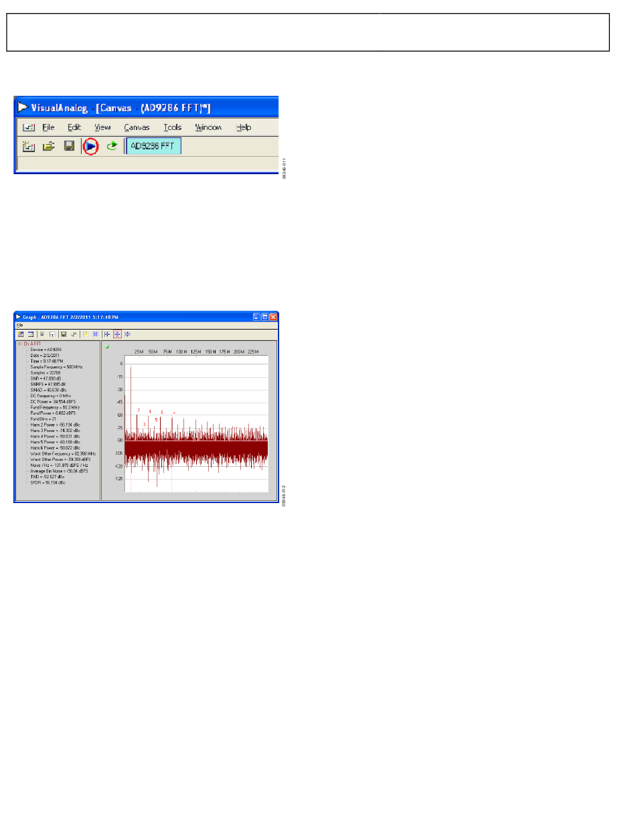636x840 pixels.
Task: Click the Open folder icon in VisualAnalog toolbar
Action: click(x=49, y=145)
